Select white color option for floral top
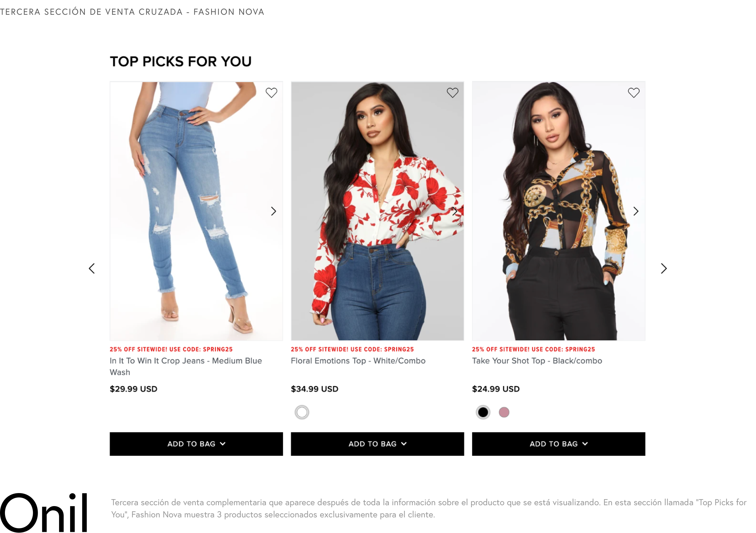756x533 pixels. (302, 412)
